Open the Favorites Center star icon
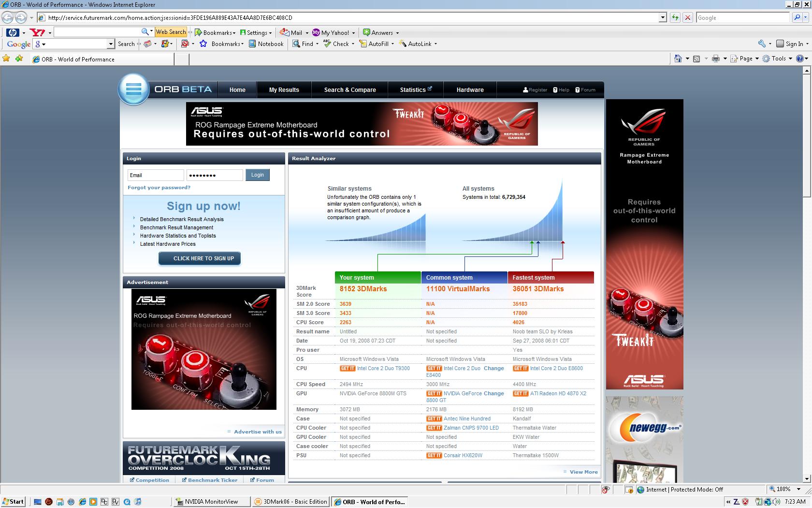 tap(6, 59)
